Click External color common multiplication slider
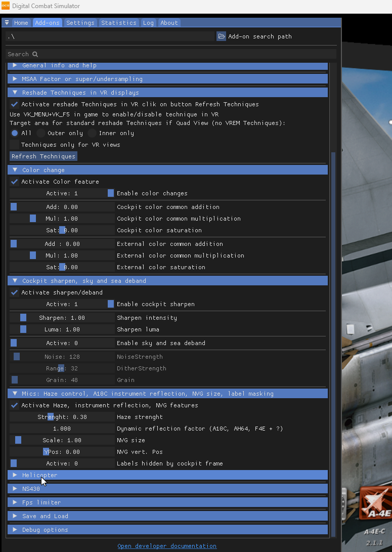This screenshot has width=392, height=552. click(x=62, y=256)
